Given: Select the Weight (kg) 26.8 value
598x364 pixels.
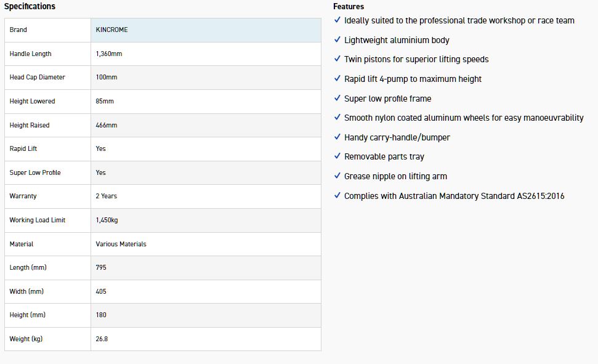Looking at the screenshot, I should pyautogui.click(x=102, y=339).
